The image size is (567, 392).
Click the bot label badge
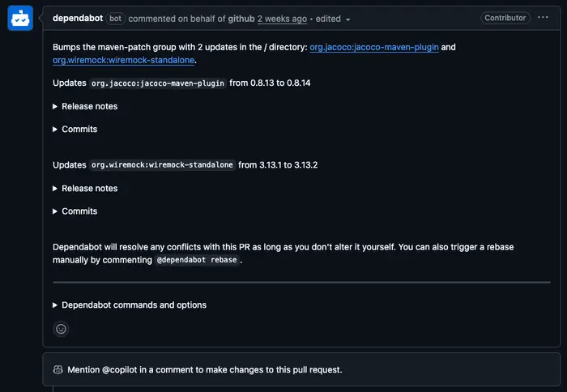tap(115, 18)
